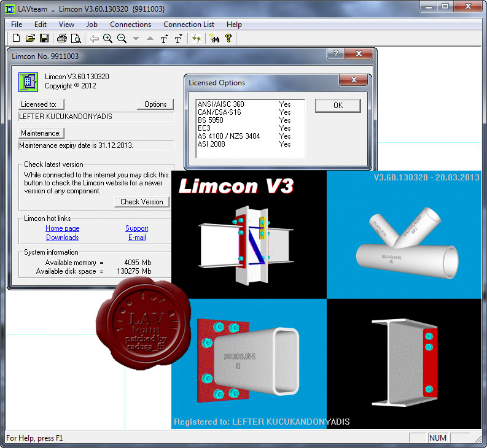The image size is (487, 448).
Task: Maximize the main Limcon window
Action: pyautogui.click(x=445, y=6)
